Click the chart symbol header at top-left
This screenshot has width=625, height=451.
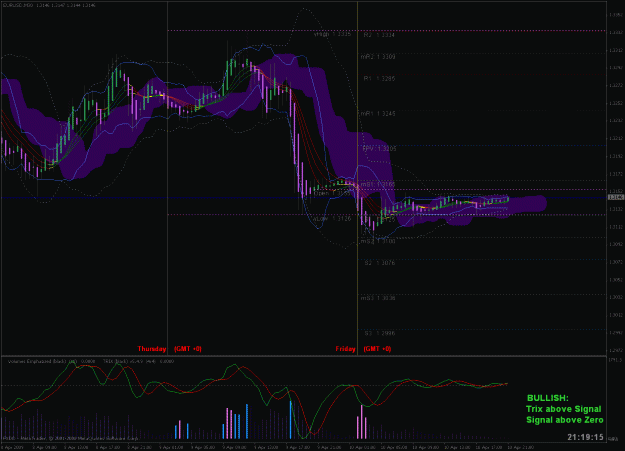[x=50, y=6]
